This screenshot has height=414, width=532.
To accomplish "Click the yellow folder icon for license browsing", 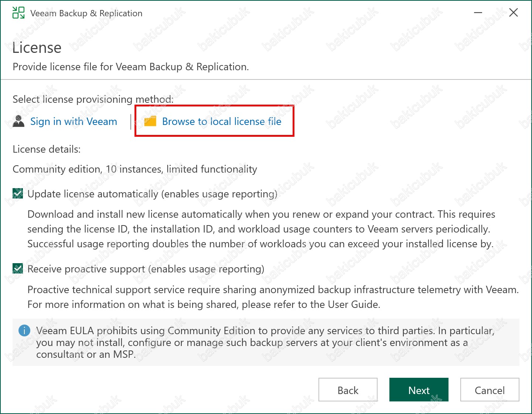I will [150, 121].
